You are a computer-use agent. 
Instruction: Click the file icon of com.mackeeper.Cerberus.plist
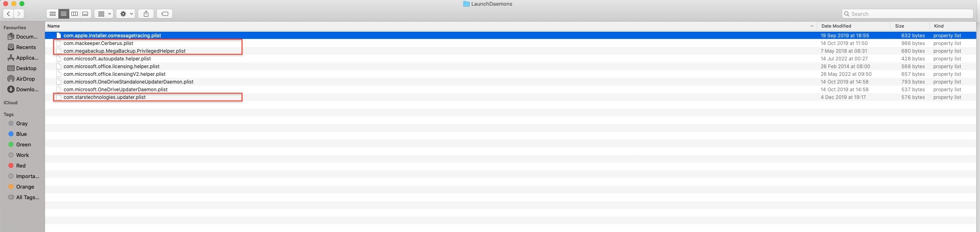point(59,43)
